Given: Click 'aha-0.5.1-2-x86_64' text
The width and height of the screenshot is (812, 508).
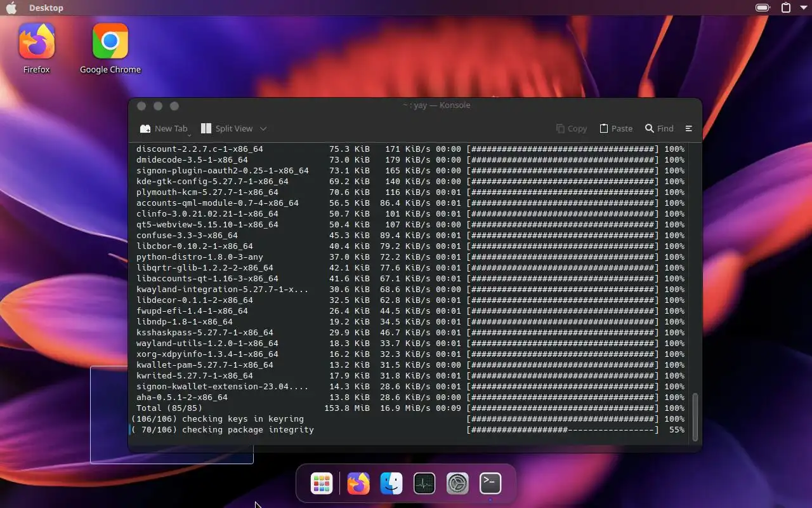Looking at the screenshot, I should click(182, 398).
